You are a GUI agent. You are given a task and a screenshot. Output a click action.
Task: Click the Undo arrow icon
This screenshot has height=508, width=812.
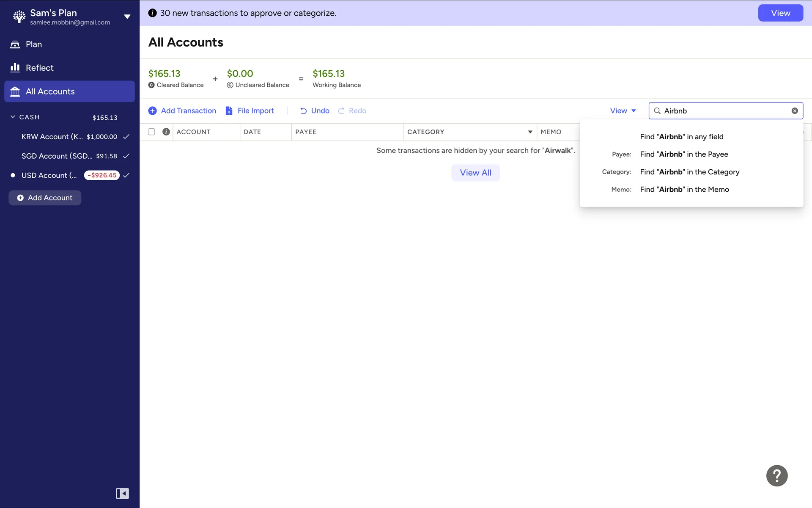point(303,111)
